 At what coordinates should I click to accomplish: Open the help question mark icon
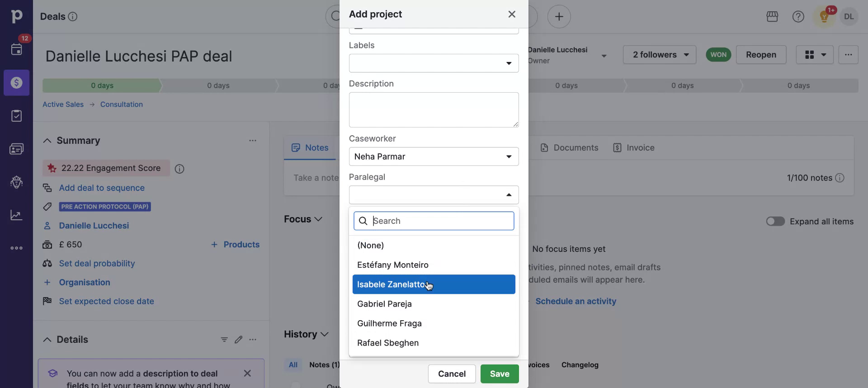[x=798, y=17]
